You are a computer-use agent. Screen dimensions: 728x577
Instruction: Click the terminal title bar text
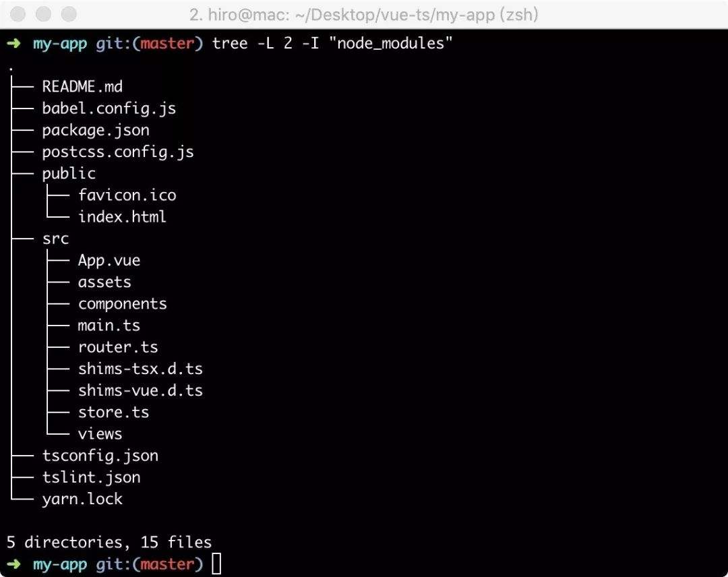[x=363, y=15]
